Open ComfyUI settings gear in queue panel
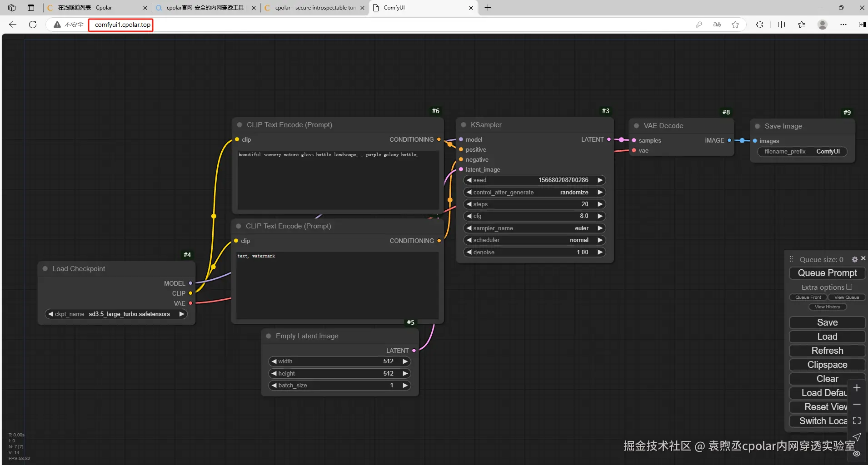The width and height of the screenshot is (868, 465). coord(854,259)
